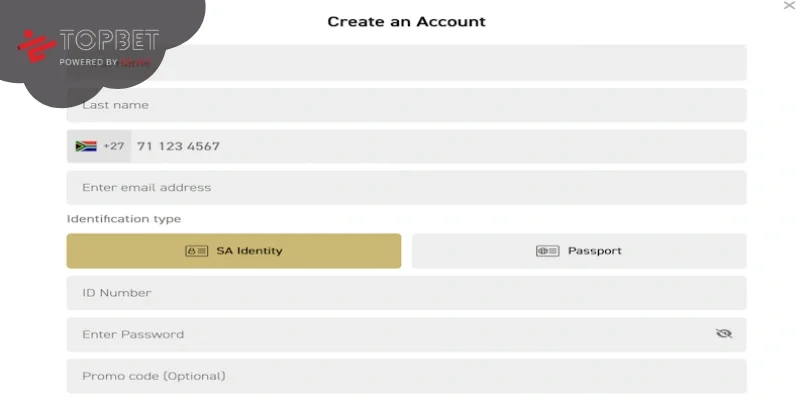Click the Create an Account heading
The width and height of the screenshot is (800, 400).
pos(407,21)
